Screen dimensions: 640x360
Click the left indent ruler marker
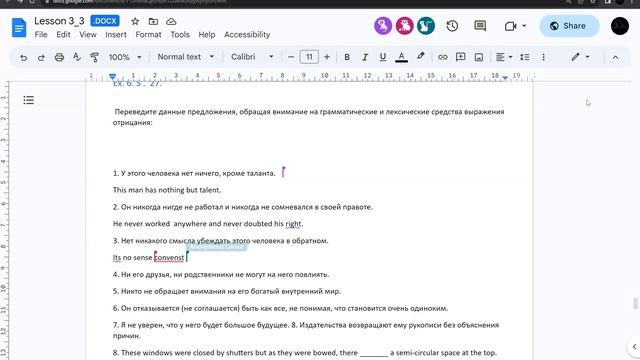pyautogui.click(x=113, y=76)
